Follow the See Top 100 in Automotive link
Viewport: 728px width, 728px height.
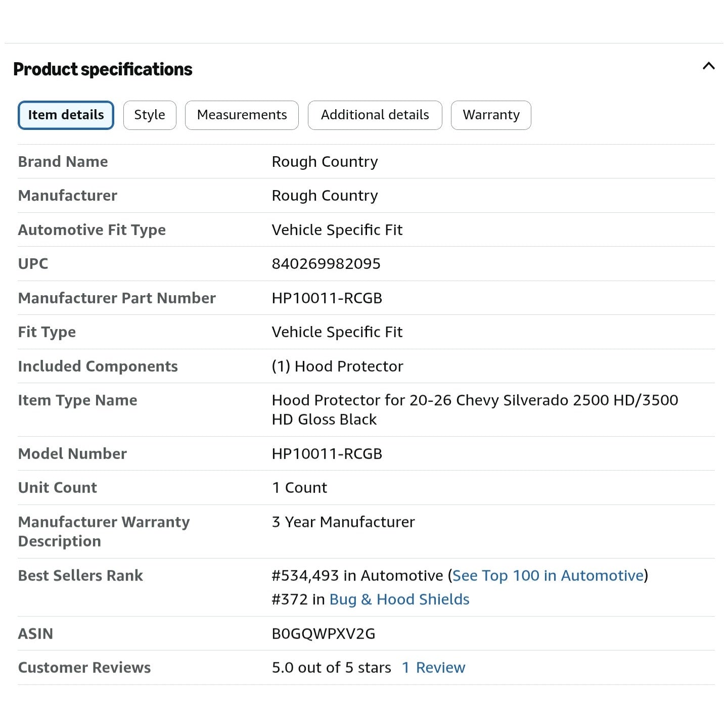548,575
